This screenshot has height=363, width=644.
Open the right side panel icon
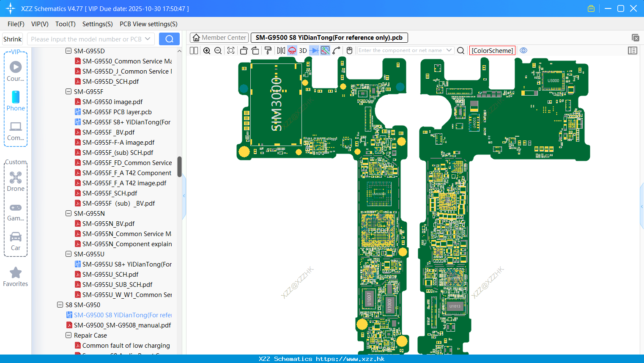point(633,50)
